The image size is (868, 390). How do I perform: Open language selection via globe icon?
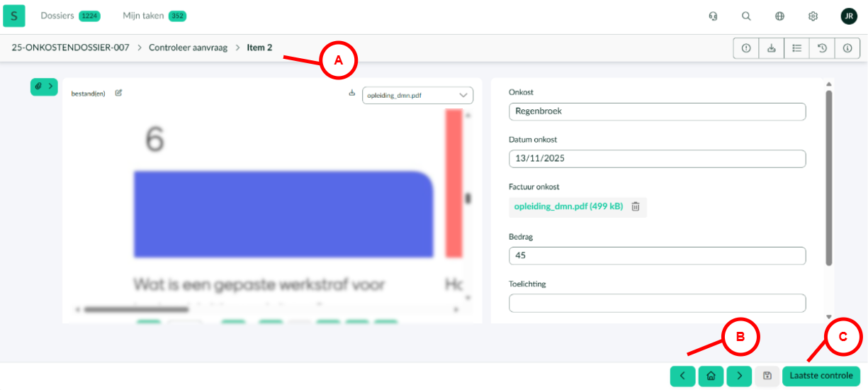coord(779,16)
